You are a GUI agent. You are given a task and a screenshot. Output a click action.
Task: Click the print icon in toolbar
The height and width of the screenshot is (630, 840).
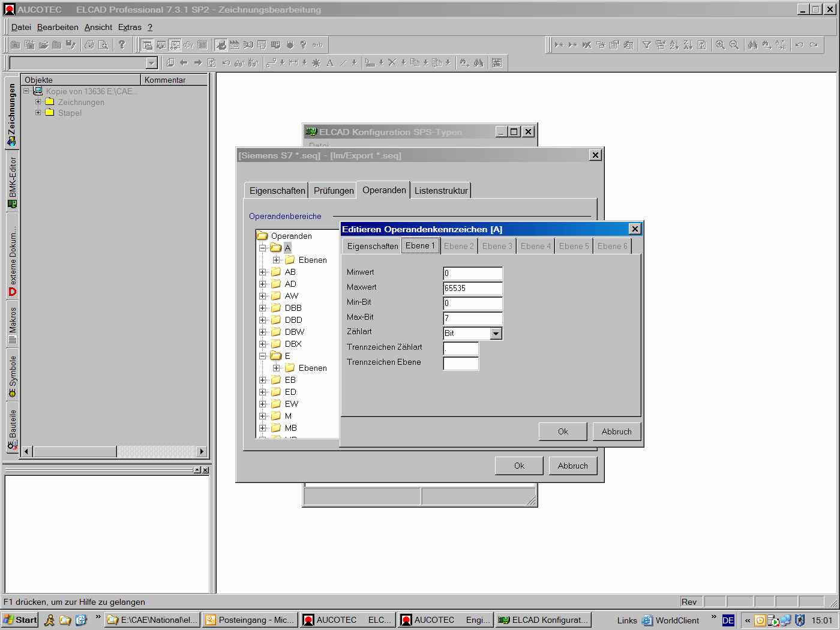89,45
